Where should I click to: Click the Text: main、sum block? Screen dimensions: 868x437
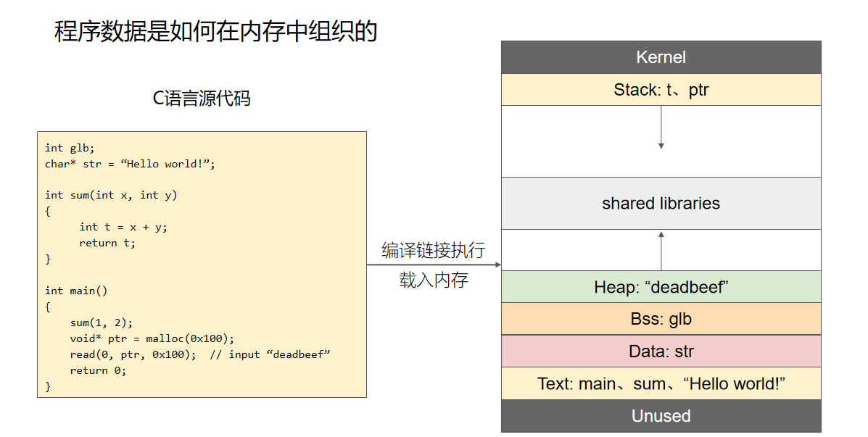[x=661, y=383]
